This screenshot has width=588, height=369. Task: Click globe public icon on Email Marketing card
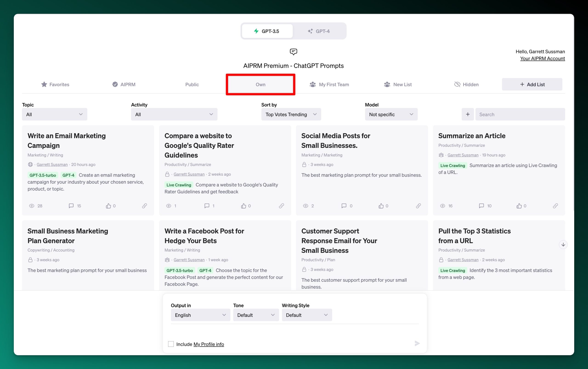[30, 164]
